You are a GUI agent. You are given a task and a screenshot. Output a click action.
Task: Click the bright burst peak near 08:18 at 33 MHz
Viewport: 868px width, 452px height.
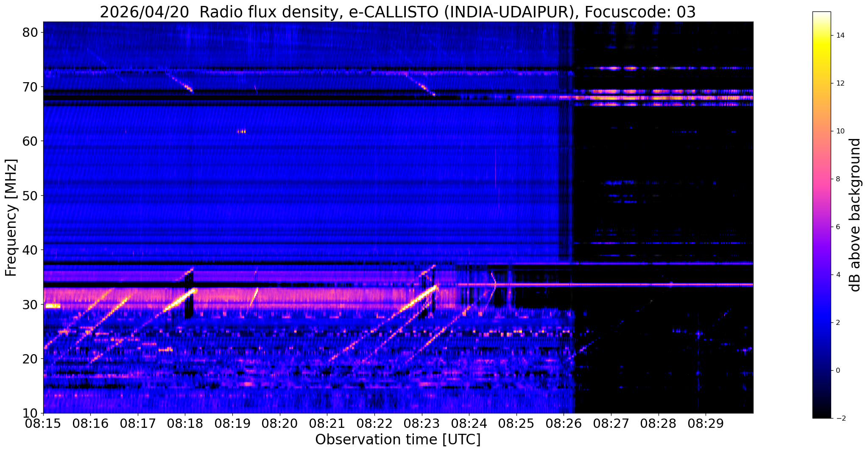click(194, 291)
